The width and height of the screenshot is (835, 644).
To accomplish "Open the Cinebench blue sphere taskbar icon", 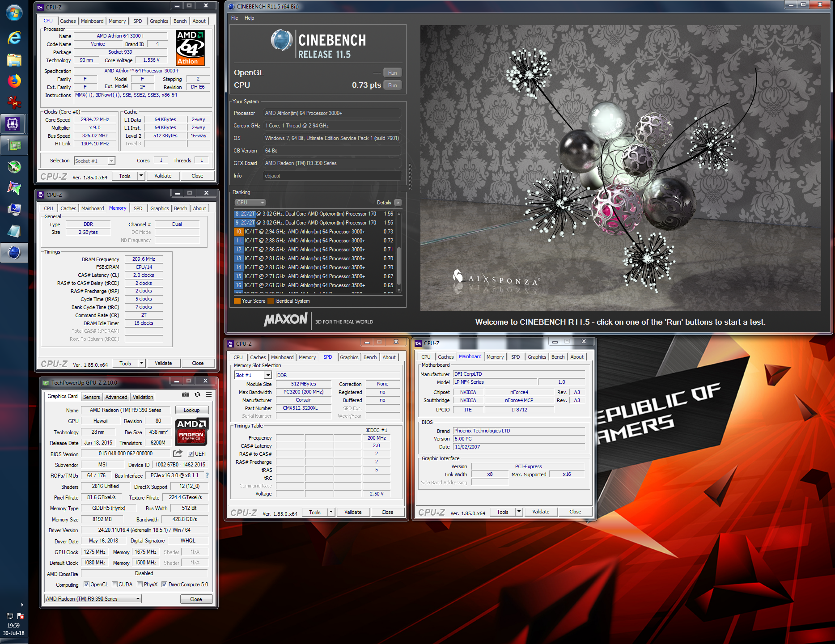I will point(14,253).
